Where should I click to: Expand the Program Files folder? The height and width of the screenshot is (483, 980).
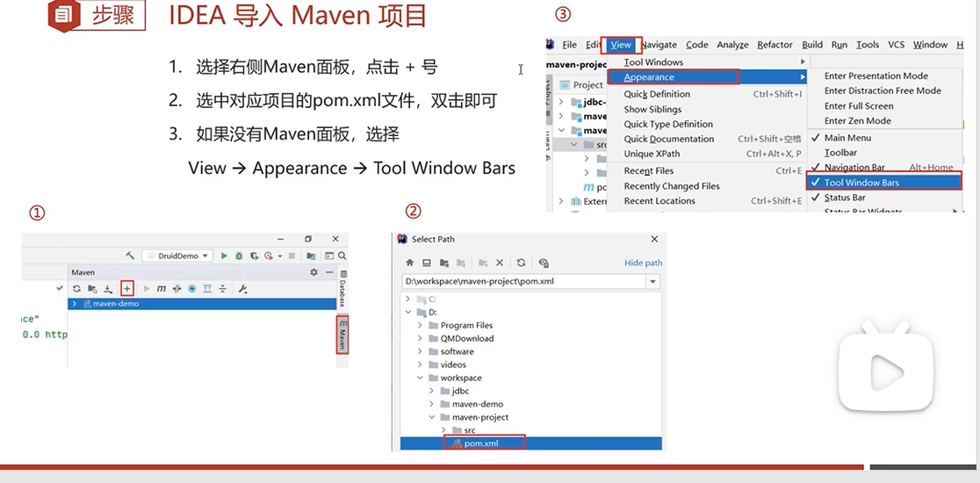[420, 326]
